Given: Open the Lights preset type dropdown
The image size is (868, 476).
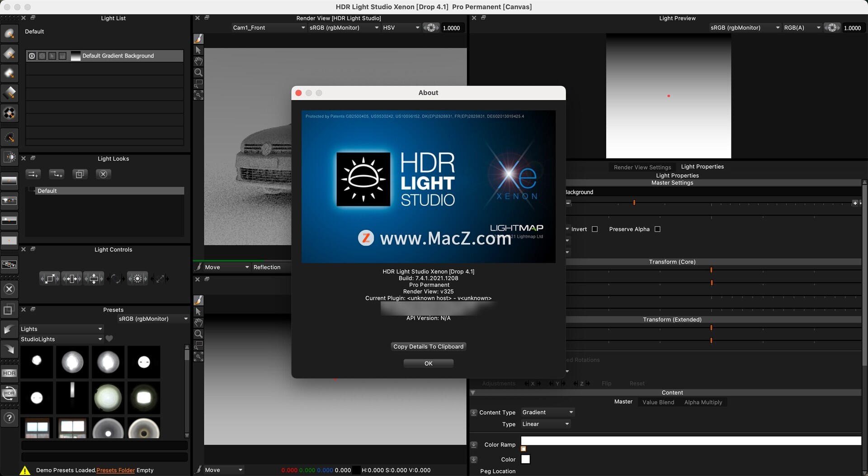Looking at the screenshot, I should 61,329.
